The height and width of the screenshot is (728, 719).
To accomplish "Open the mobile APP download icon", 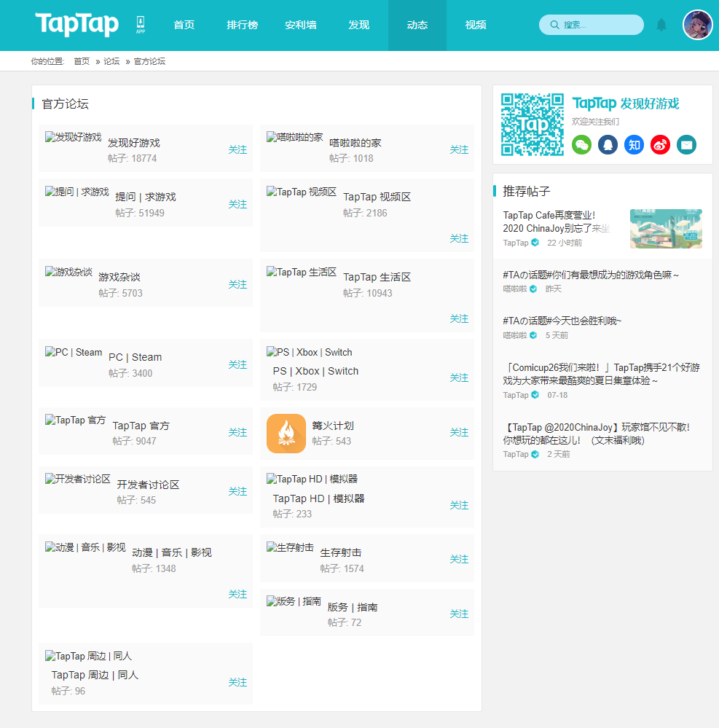I will tap(140, 25).
